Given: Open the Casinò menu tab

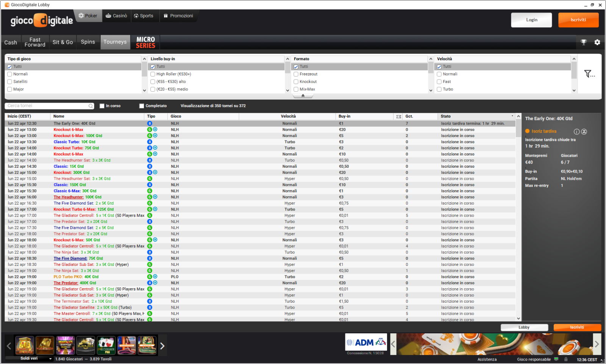Looking at the screenshot, I should (116, 16).
